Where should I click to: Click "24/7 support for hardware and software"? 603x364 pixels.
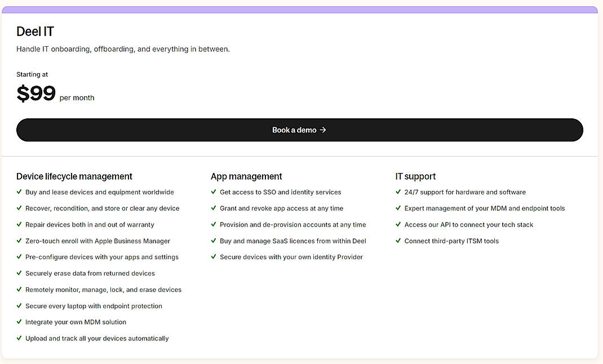coord(465,192)
